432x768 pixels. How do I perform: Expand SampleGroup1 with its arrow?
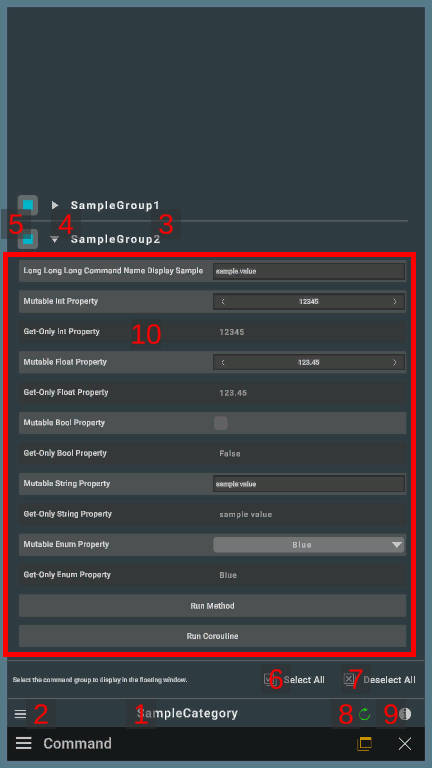55,205
